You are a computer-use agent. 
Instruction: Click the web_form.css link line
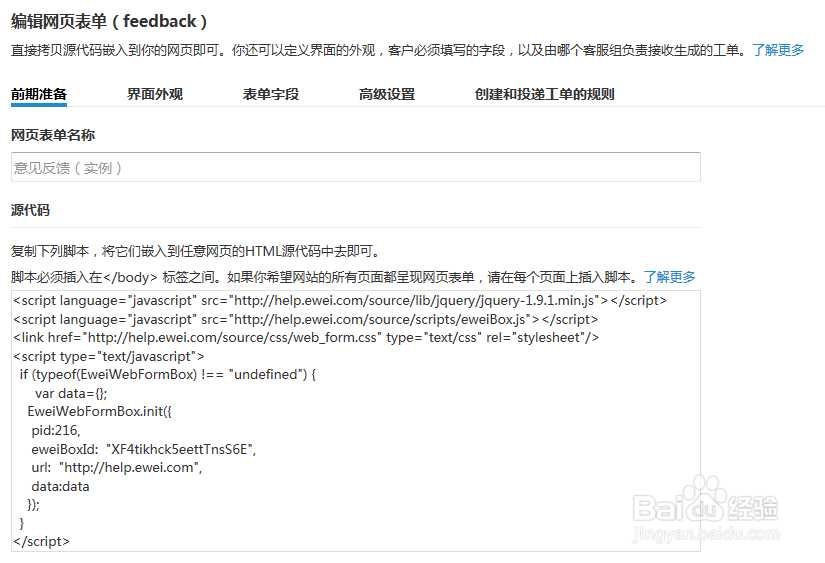click(x=306, y=337)
